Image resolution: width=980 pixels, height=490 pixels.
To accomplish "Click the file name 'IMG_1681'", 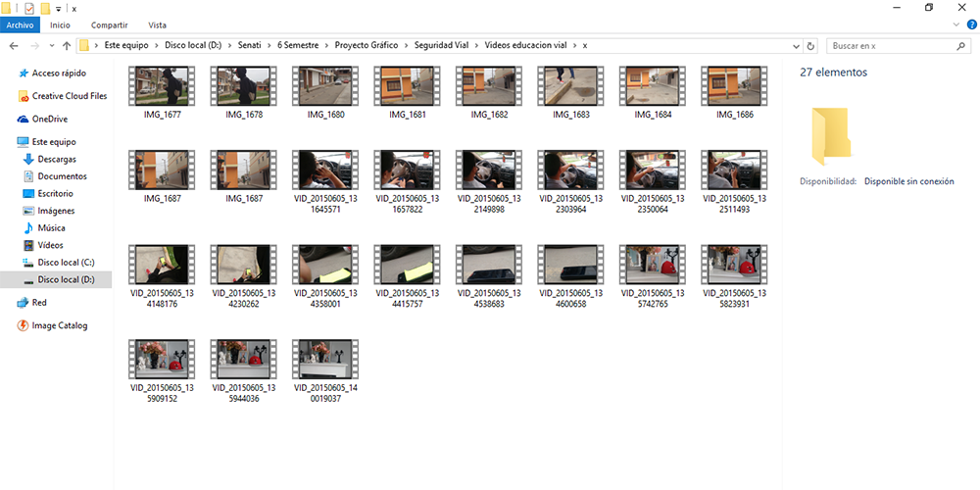I will click(x=407, y=115).
